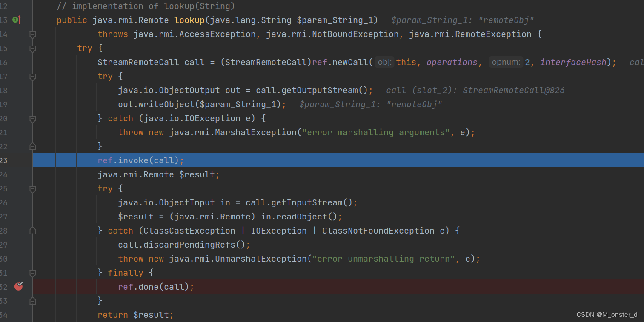Click the interfaceHash argument
The height and width of the screenshot is (322, 644).
(573, 62)
